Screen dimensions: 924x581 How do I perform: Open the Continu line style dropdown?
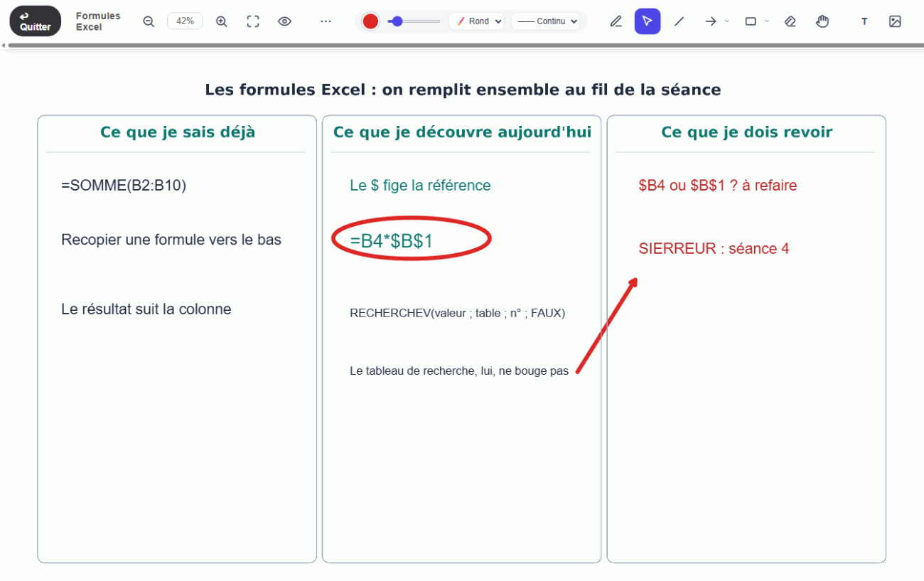click(x=546, y=21)
